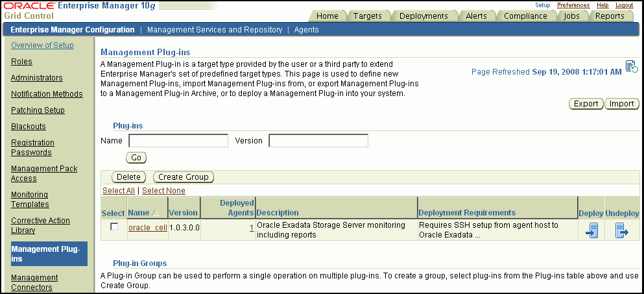Focus the Version search field
This screenshot has width=644, height=294.
pyautogui.click(x=318, y=141)
